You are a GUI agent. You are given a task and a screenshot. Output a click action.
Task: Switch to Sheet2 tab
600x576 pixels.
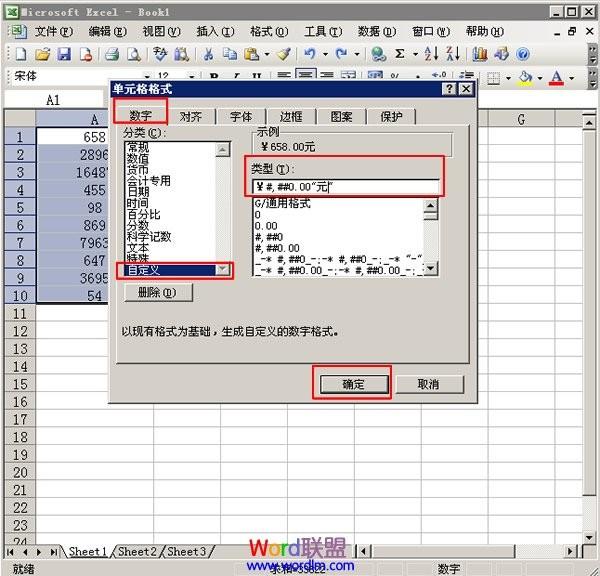(137, 552)
